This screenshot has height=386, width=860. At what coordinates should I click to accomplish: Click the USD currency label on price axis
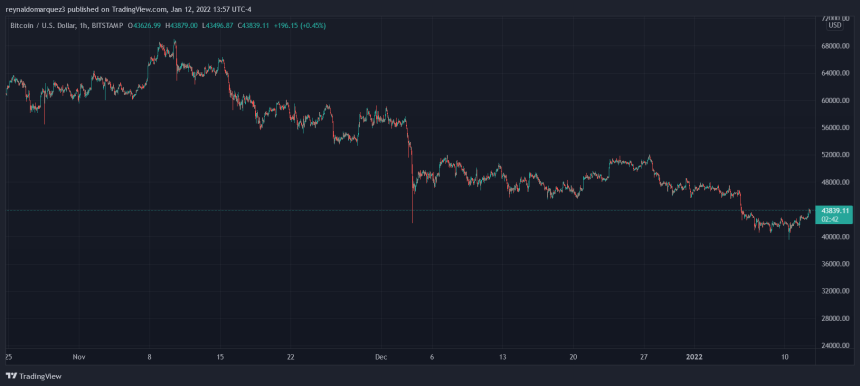click(x=835, y=25)
